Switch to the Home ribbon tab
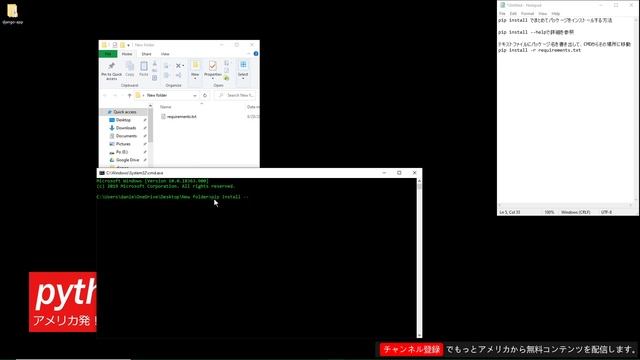640x360 pixels. point(127,54)
